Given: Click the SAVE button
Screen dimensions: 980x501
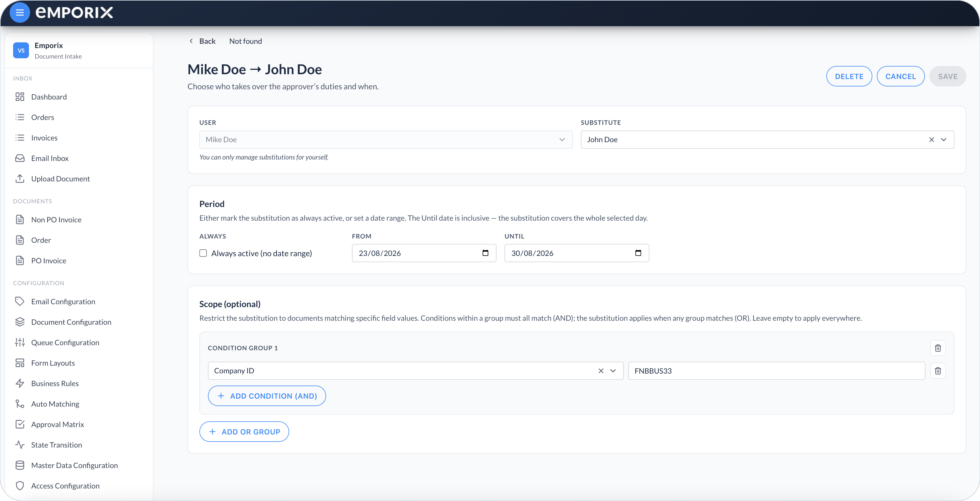Looking at the screenshot, I should (x=948, y=76).
